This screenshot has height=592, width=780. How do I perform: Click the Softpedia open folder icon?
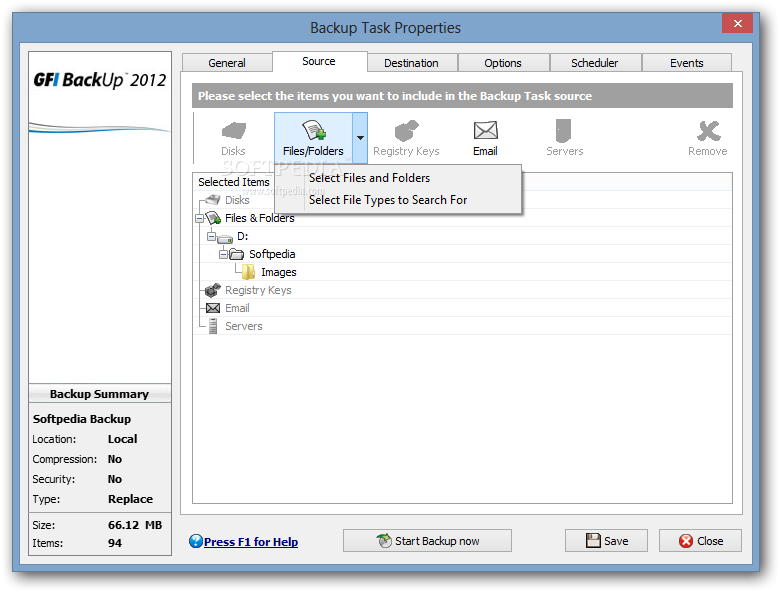pyautogui.click(x=237, y=254)
